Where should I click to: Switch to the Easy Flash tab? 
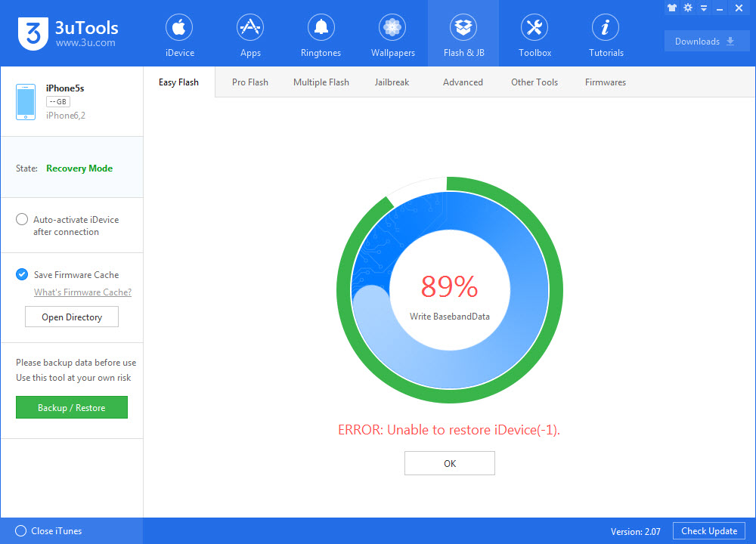179,82
